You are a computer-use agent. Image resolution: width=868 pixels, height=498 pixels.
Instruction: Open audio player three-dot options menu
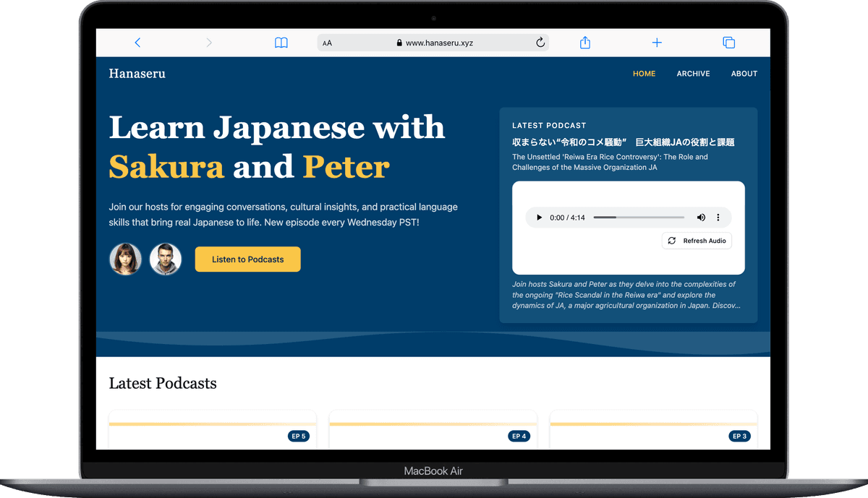pyautogui.click(x=718, y=218)
